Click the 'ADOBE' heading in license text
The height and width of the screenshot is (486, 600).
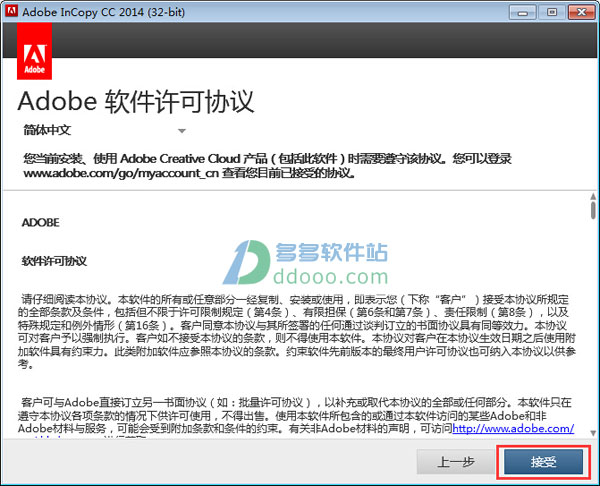(x=41, y=222)
